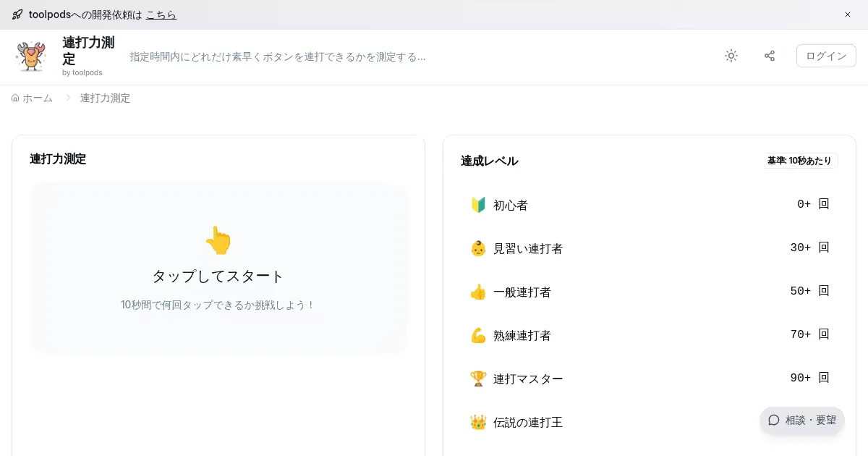Viewport: 868px width, 456px height.
Task: Click the 連打力測定 breadcrumb item
Action: coord(105,98)
